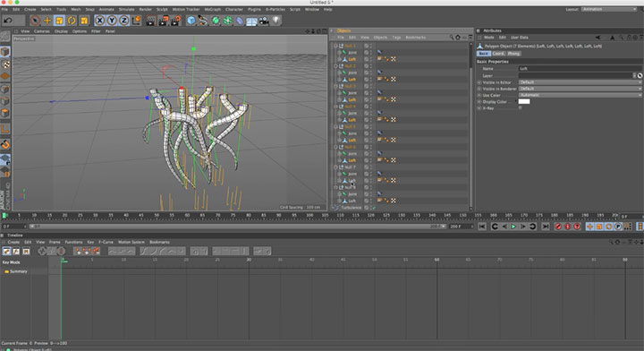Viewport: 644px width, 351px height.
Task: Toggle the Y axis lock
Action: [112, 20]
